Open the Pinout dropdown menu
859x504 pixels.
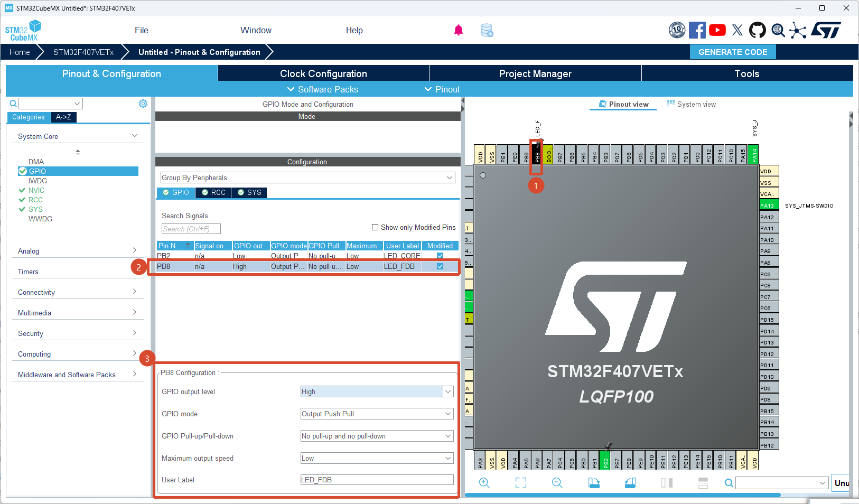point(442,89)
